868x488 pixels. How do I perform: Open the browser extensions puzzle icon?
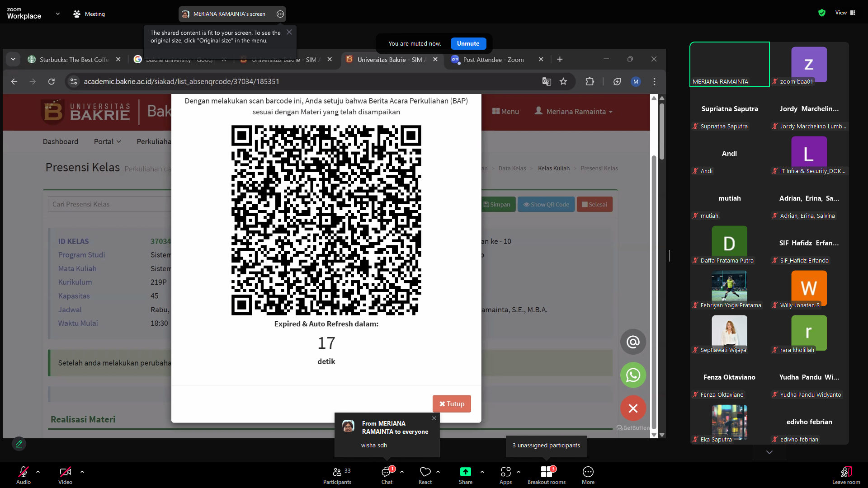pos(590,81)
